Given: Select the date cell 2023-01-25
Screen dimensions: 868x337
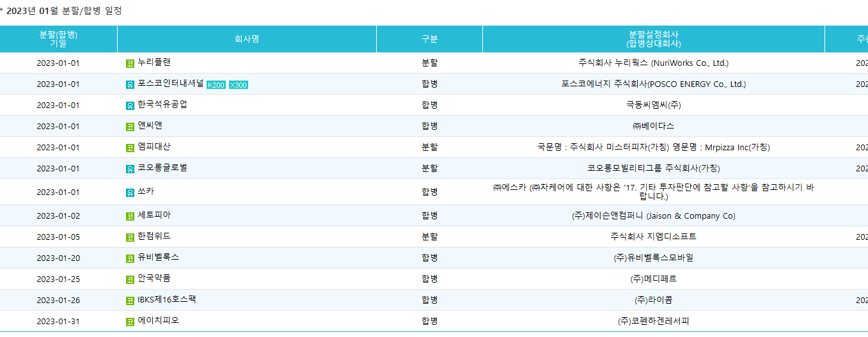Looking at the screenshot, I should (58, 279).
